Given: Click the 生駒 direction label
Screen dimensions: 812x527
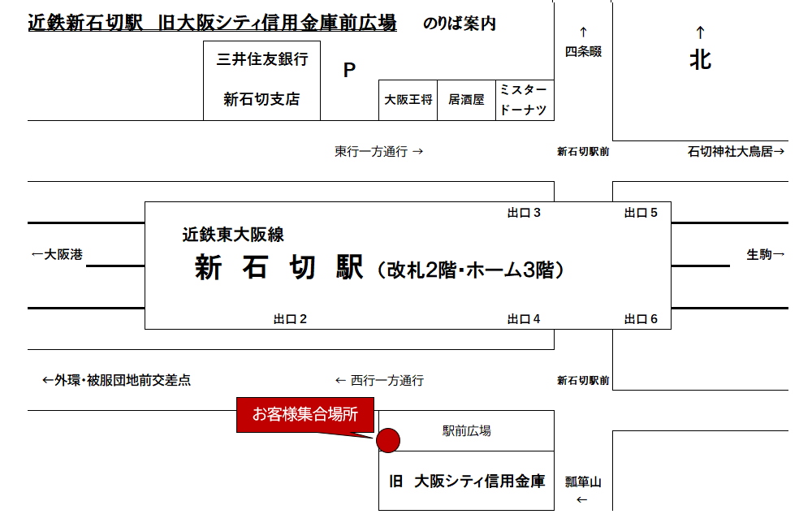Looking at the screenshot, I should [765, 254].
